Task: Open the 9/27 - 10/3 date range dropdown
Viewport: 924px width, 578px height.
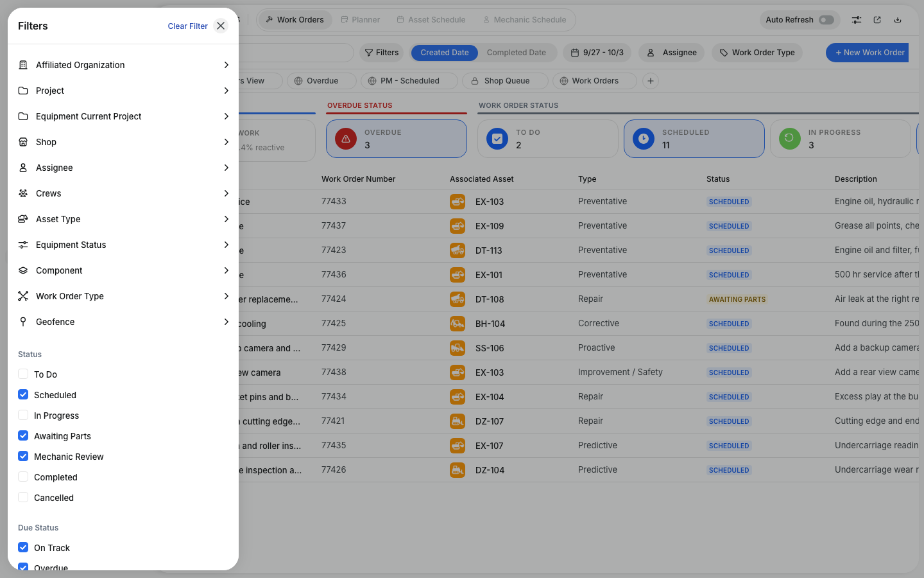Action: point(597,53)
